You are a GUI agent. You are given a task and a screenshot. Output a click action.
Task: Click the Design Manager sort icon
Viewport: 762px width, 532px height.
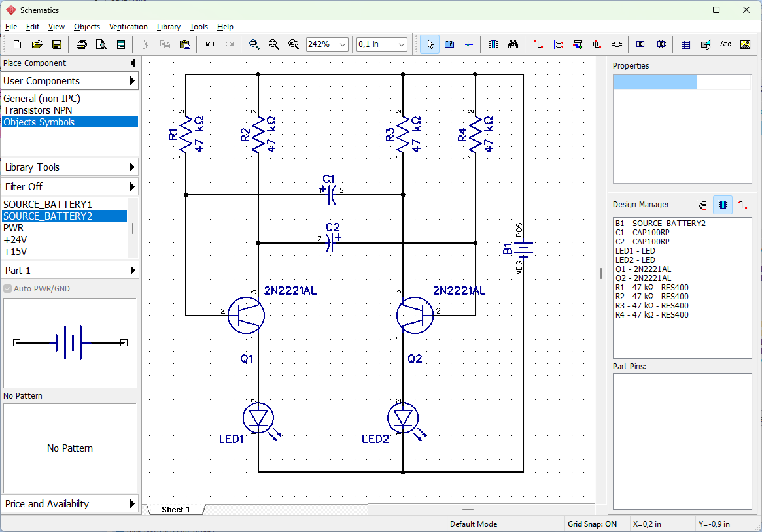click(702, 205)
